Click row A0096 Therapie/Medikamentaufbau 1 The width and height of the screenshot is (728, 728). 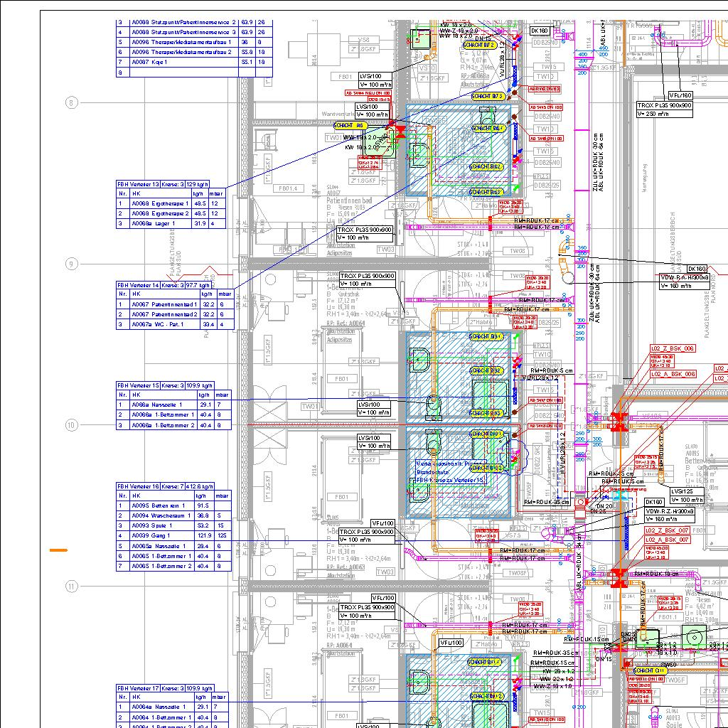point(194,42)
